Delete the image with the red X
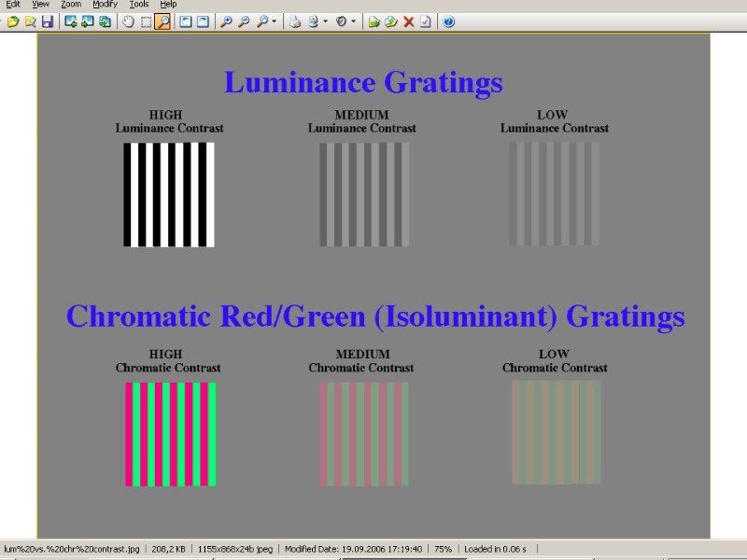This screenshot has height=560, width=747. tap(408, 21)
